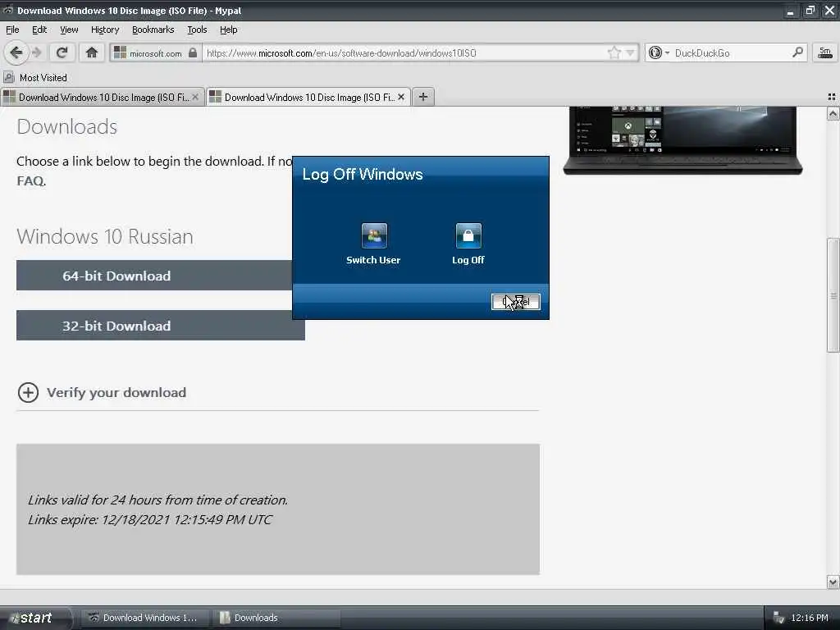
Task: Click the 32-bit Download button
Action: (161, 325)
